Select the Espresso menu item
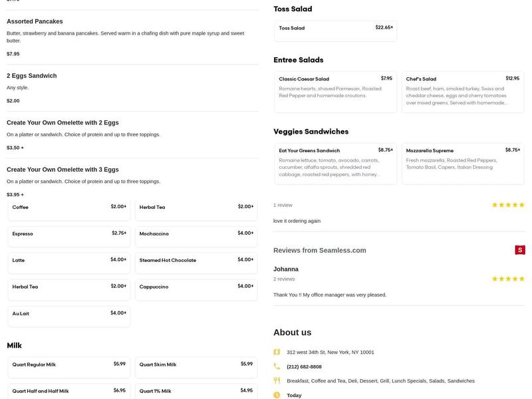This screenshot has height=399, width=532. (69, 234)
